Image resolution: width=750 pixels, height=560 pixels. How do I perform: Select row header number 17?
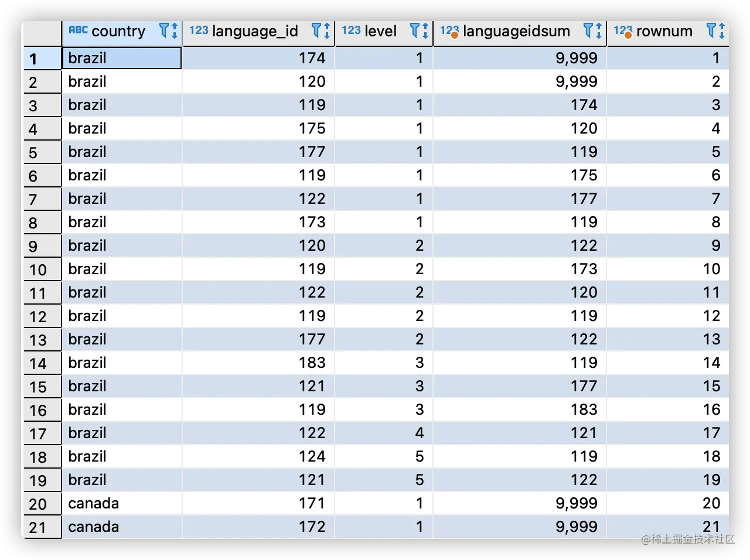42,433
